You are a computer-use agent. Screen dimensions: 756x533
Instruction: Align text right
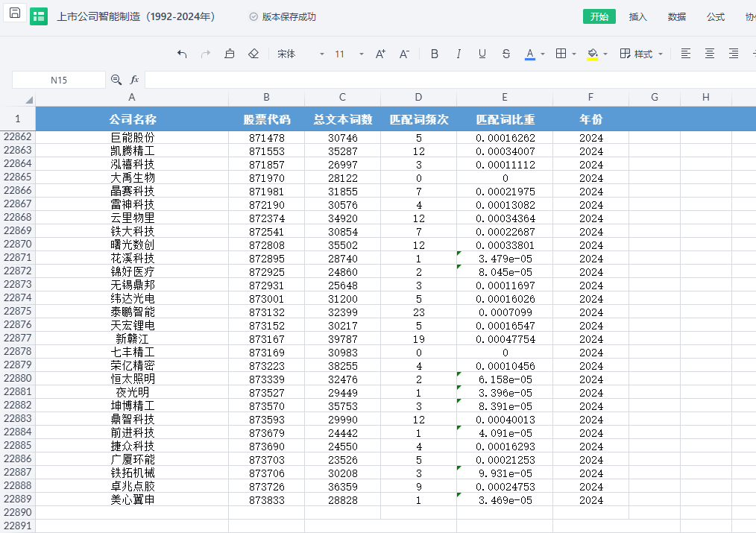click(x=734, y=54)
